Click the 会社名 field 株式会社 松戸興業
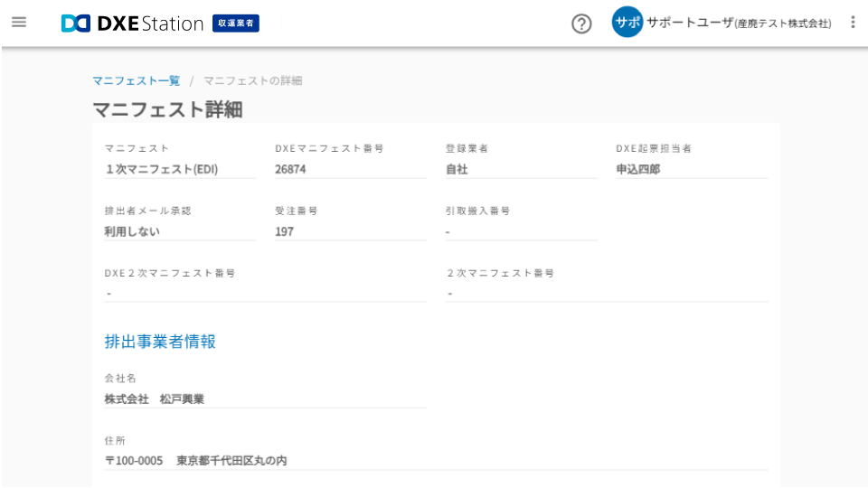 pos(265,399)
